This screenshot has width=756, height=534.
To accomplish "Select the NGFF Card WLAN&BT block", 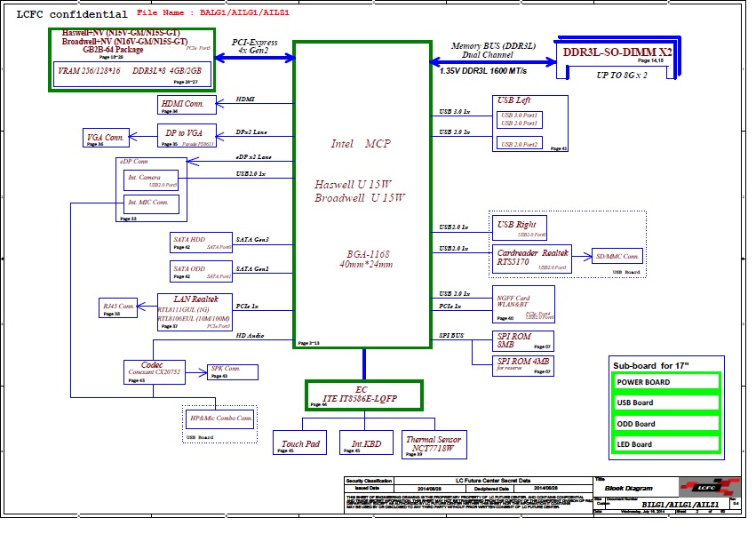I will tap(523, 304).
